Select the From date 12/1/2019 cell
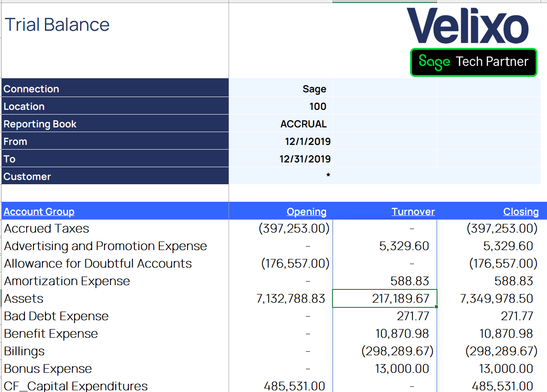The height and width of the screenshot is (392, 547). (281, 141)
